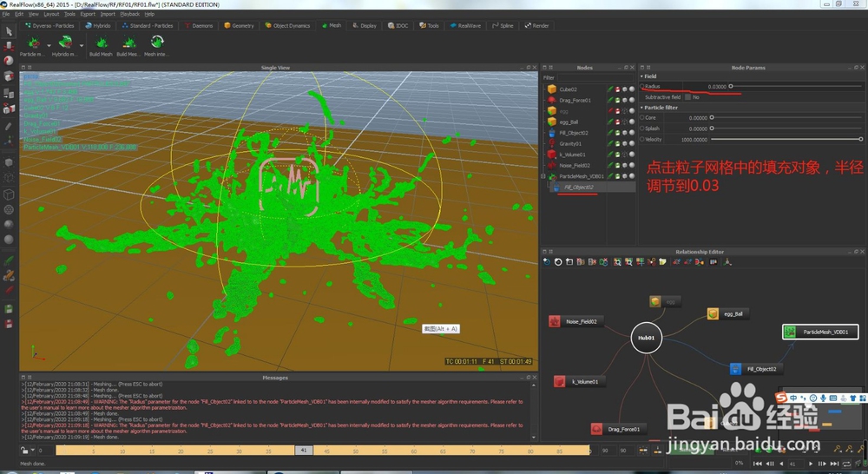Open the Export menu
This screenshot has width=868, height=474.
pos(88,14)
